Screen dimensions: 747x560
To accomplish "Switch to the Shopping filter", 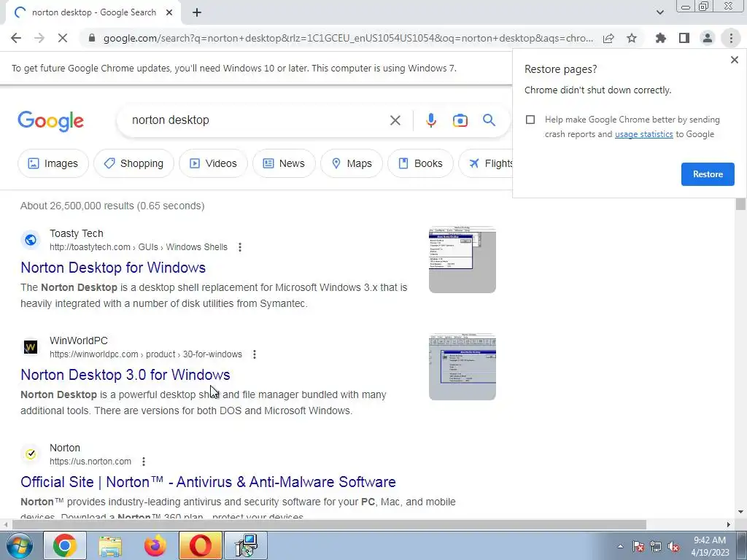I will 134,163.
